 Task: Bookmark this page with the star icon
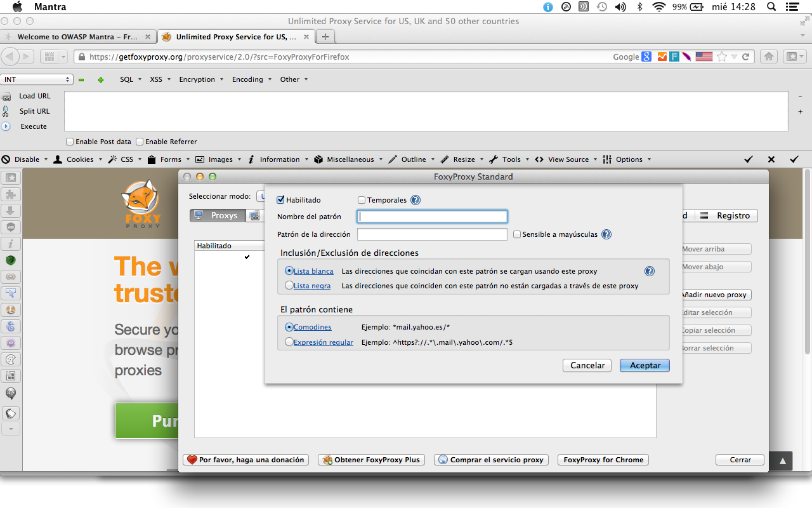coord(722,57)
